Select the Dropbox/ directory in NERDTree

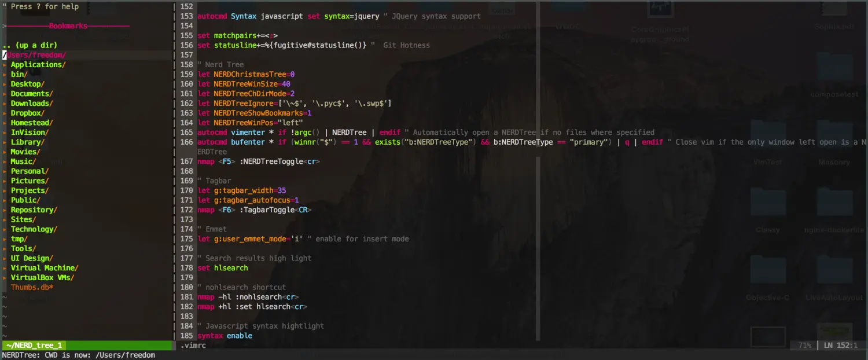[x=28, y=113]
